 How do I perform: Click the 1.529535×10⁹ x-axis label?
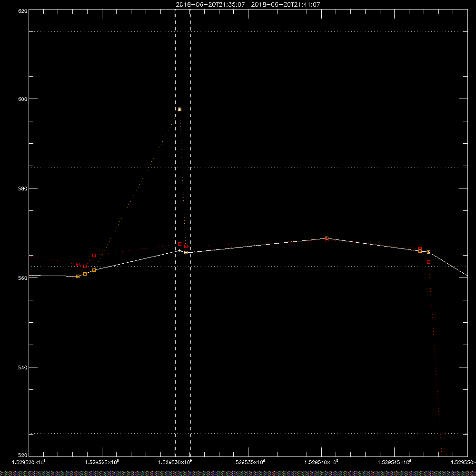[x=248, y=462]
